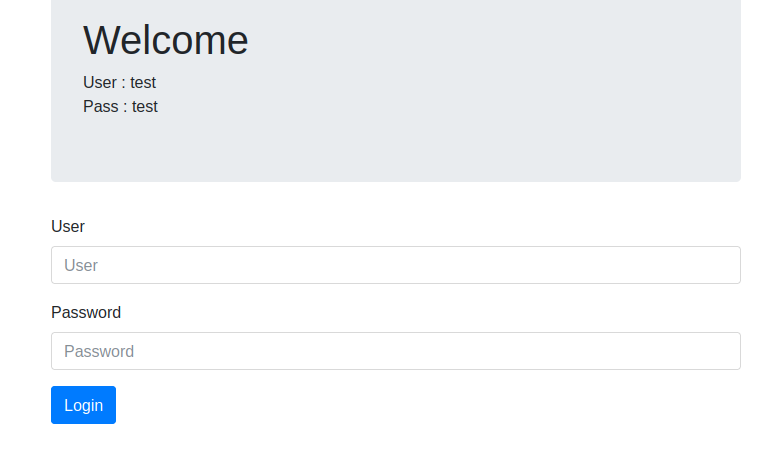Screen dimensions: 761x449
Task: Click label above the username box
Action: pyautogui.click(x=68, y=226)
